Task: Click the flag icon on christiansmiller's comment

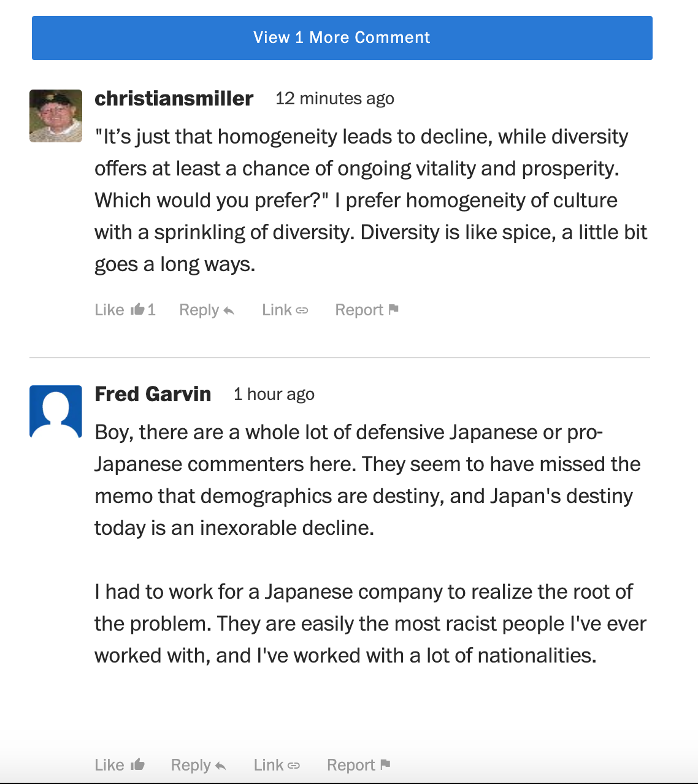Action: coord(394,309)
